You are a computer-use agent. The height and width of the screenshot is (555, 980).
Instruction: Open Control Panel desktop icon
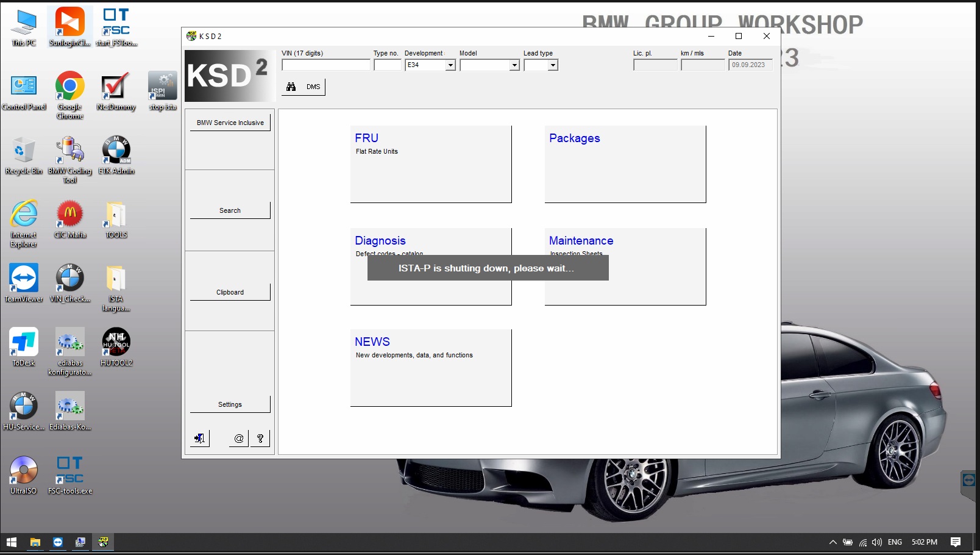click(24, 91)
